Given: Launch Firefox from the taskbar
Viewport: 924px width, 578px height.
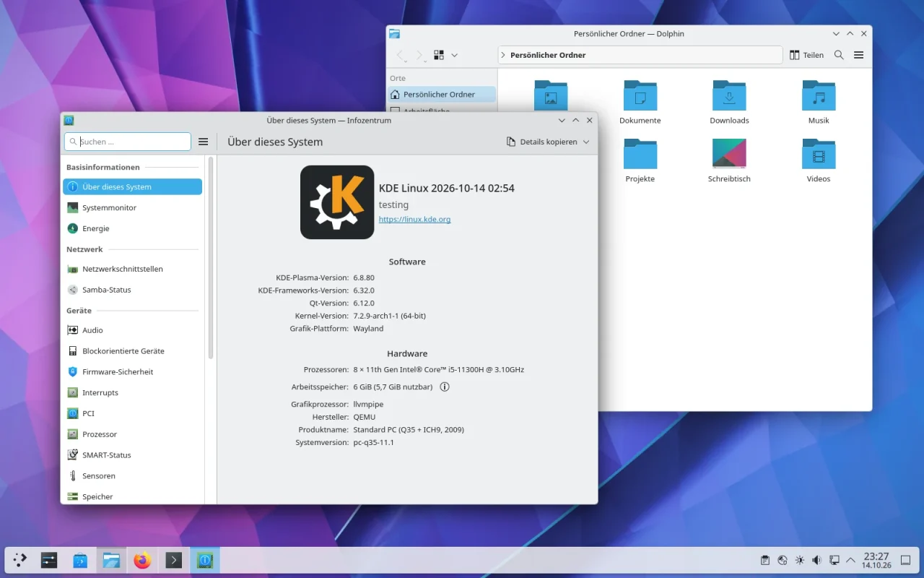Looking at the screenshot, I should 143,560.
